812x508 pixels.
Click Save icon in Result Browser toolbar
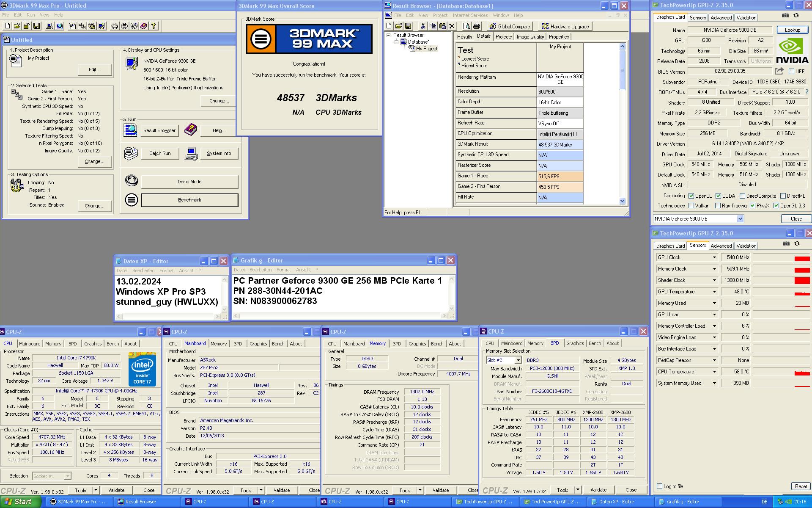[408, 26]
